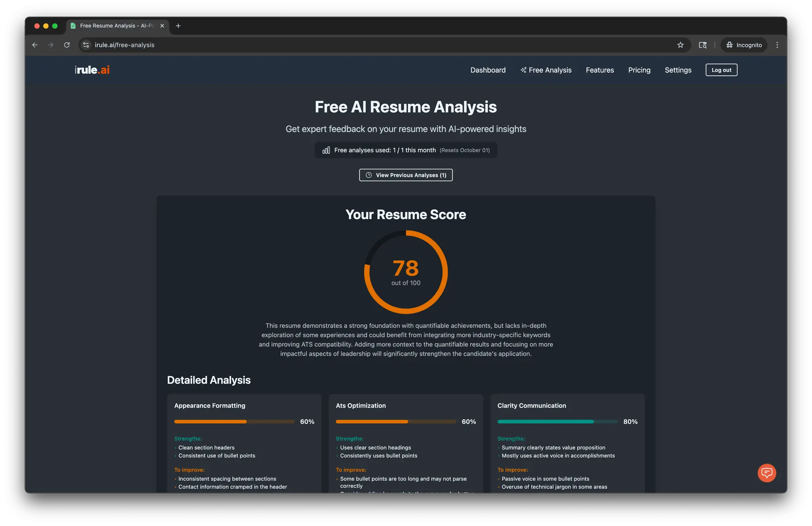Click the Clarity Communication progress bar
This screenshot has width=812, height=526.
click(557, 422)
